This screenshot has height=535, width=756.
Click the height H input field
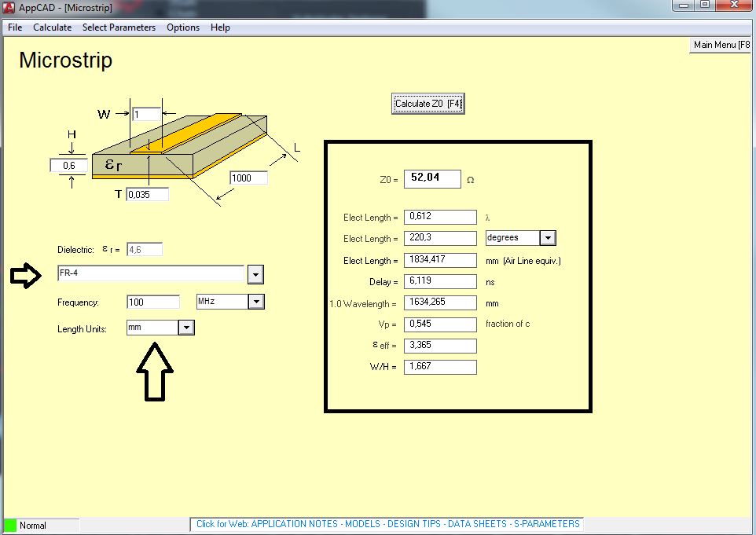click(68, 166)
